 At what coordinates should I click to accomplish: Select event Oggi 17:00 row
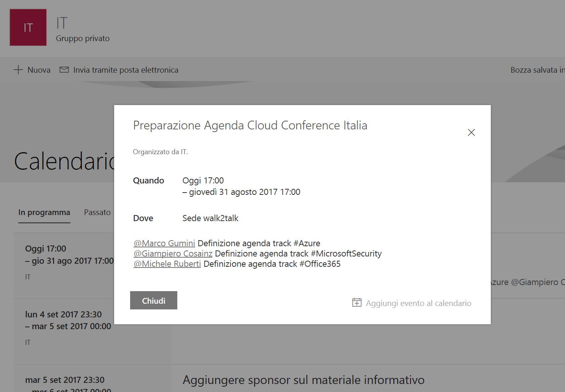pyautogui.click(x=64, y=265)
